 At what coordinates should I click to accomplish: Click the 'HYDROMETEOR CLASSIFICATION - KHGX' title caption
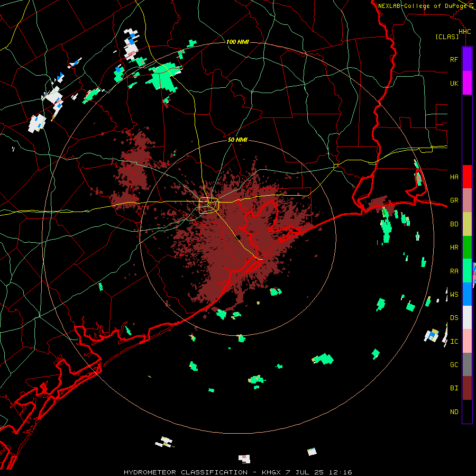pos(202,472)
